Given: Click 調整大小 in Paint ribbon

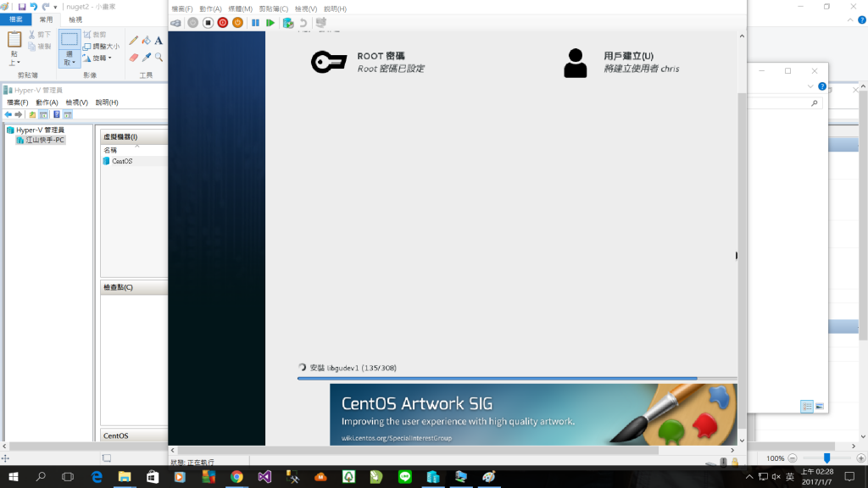Looking at the screenshot, I should 101,47.
